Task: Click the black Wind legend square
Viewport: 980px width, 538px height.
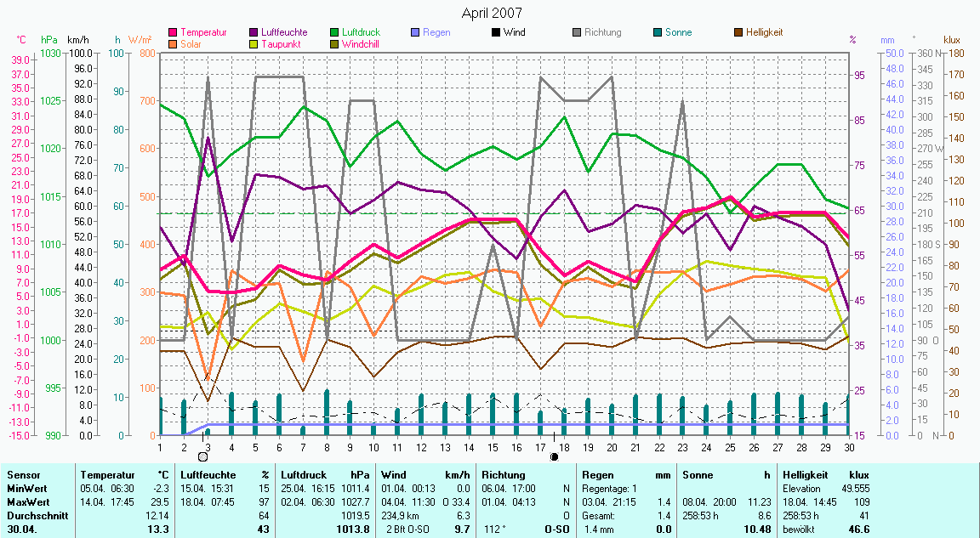Action: tap(495, 33)
